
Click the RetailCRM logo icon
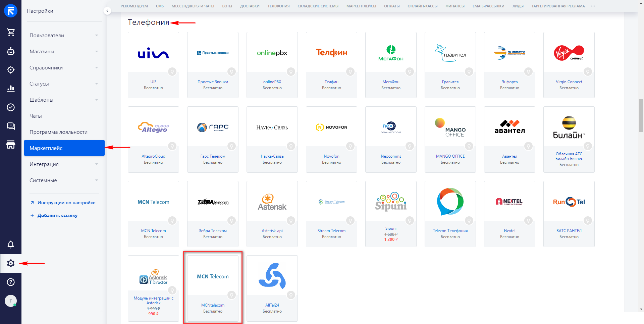coord(11,11)
